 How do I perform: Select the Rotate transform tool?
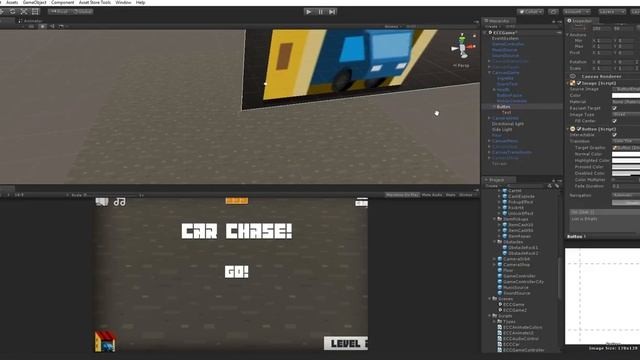(13, 11)
